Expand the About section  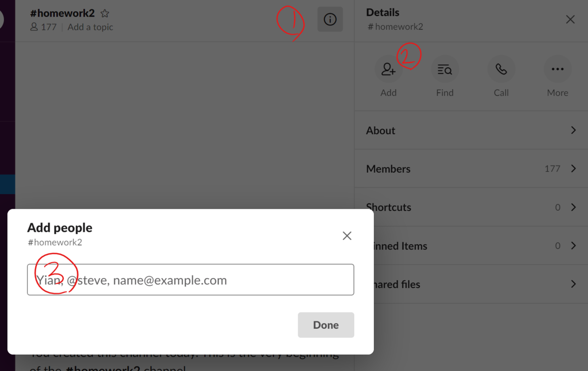pyautogui.click(x=471, y=130)
